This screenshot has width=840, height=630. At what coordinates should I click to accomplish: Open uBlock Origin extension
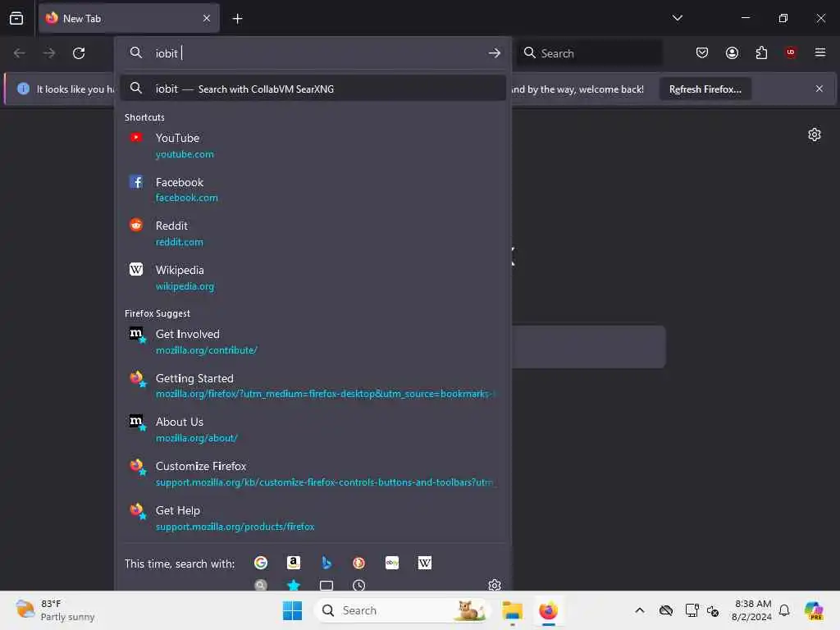791,52
